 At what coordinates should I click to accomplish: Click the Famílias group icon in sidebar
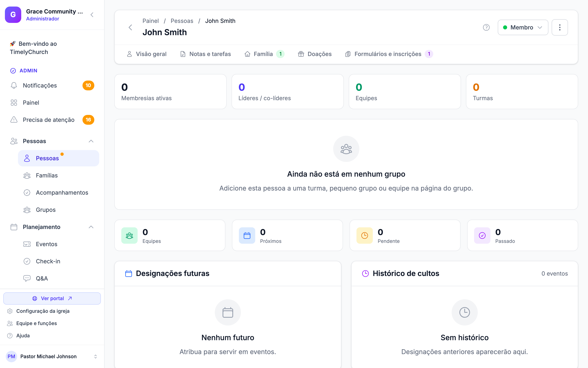pyautogui.click(x=27, y=175)
